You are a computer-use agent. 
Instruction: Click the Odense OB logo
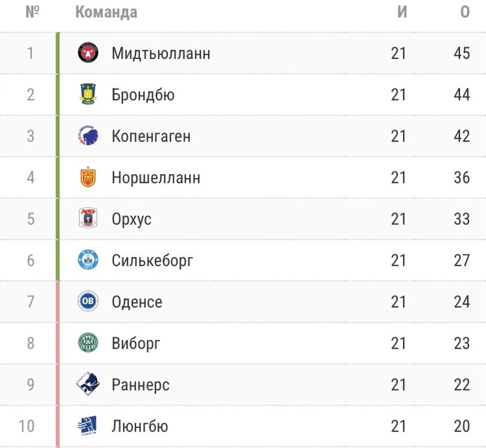click(88, 301)
